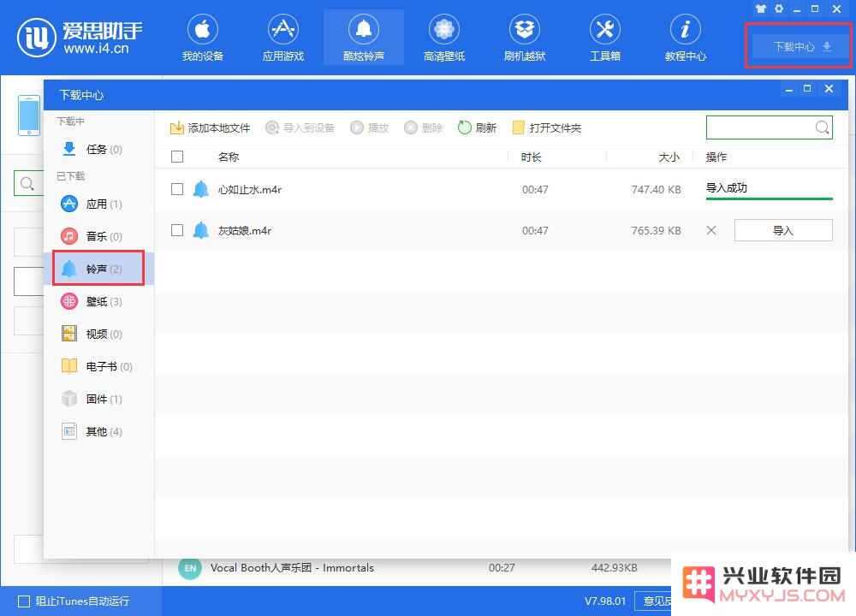Click version V7.98.01 in status bar
The width and height of the screenshot is (856, 616).
pos(605,601)
